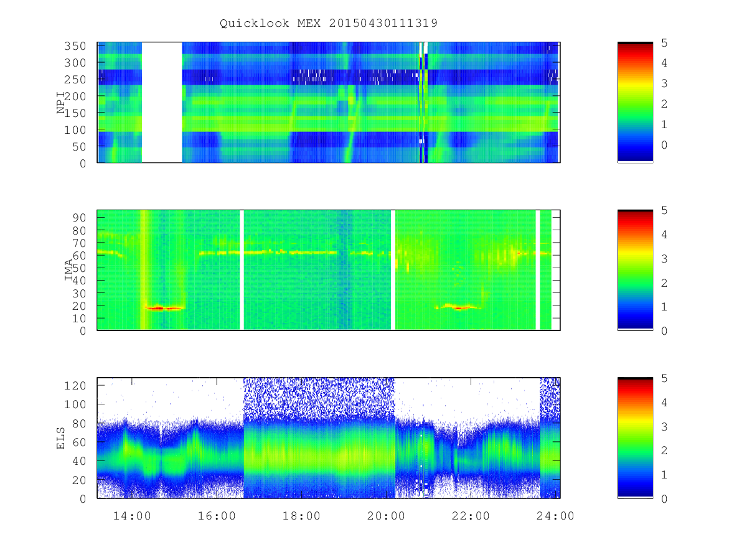Viewport: 747px width, 560px height.
Task: Click the IMA axis label
Action: [x=68, y=270]
